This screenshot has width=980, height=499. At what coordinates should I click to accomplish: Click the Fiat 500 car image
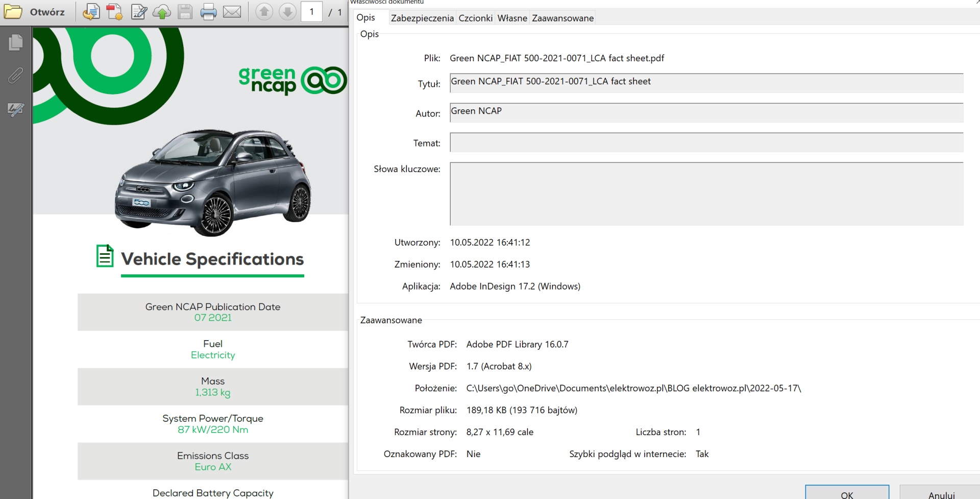[213, 182]
